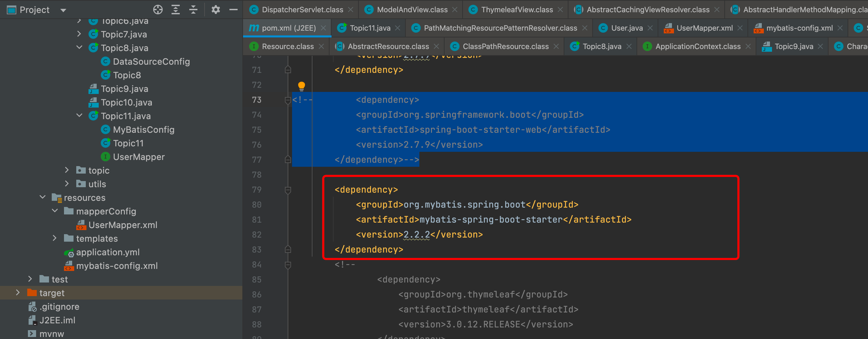This screenshot has width=868, height=339.
Task: Close the pom.xml (J2EE) tab
Action: (323, 28)
